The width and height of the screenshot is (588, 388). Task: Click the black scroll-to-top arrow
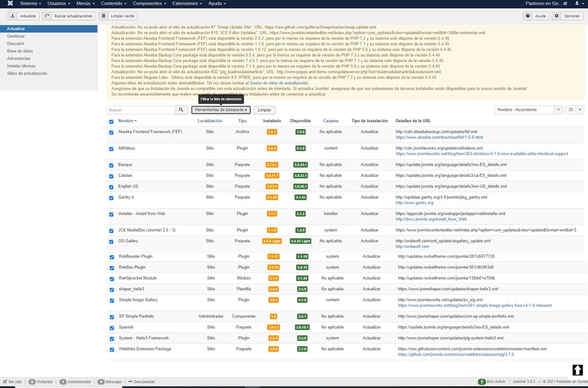pos(578,370)
